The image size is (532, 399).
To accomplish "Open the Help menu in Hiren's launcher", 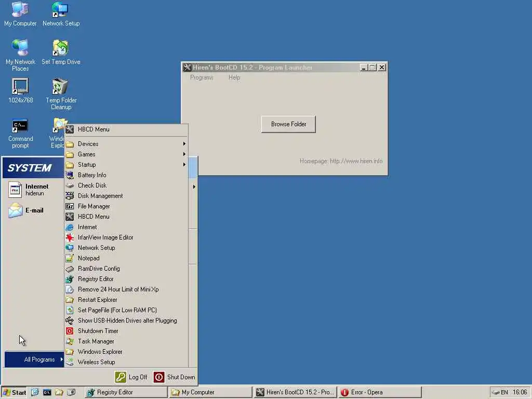I will (x=234, y=77).
